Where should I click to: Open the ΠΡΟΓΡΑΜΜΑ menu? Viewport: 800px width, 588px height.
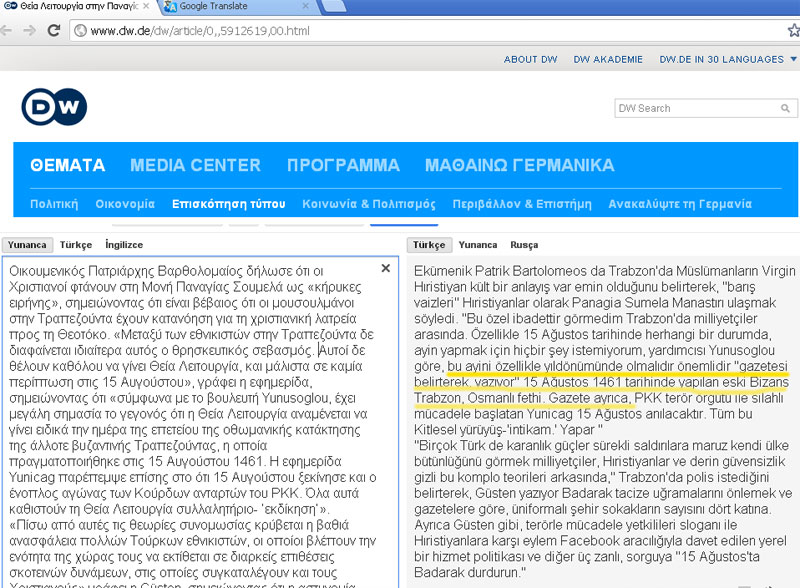pos(343,165)
